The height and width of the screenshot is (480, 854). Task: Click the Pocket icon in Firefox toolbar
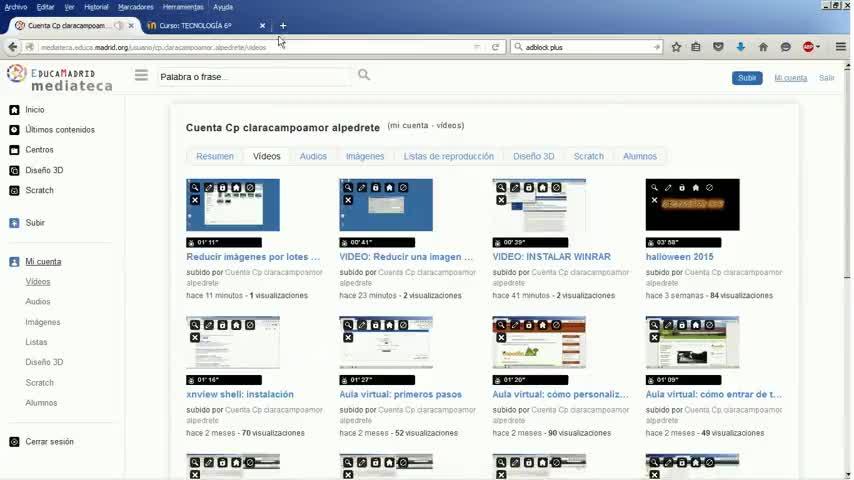[718, 47]
